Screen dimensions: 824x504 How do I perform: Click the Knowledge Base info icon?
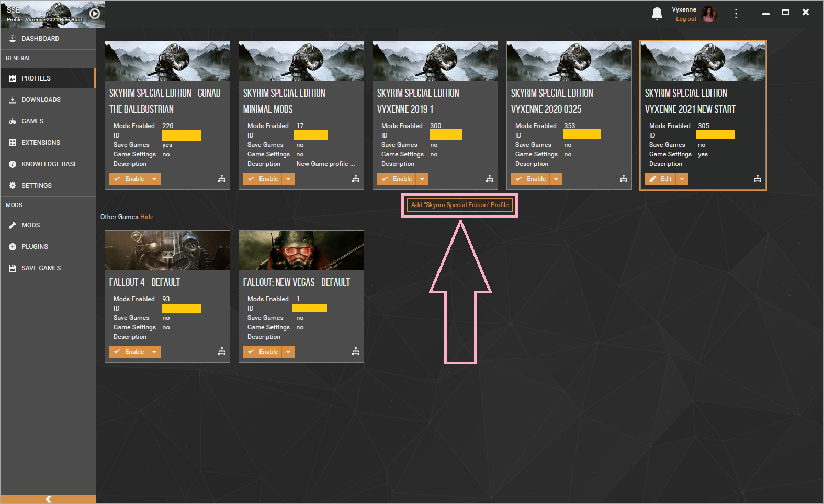click(x=13, y=164)
